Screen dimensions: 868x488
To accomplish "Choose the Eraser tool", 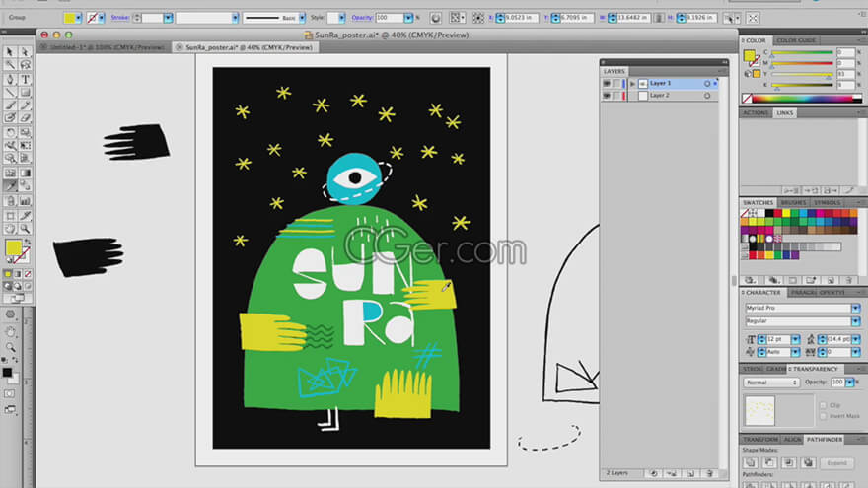I will 25,118.
